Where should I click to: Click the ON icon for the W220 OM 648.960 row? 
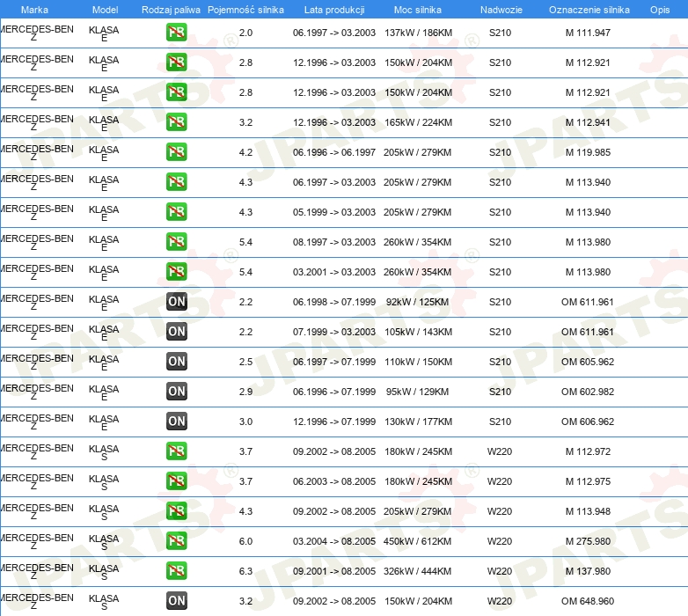pyautogui.click(x=177, y=601)
